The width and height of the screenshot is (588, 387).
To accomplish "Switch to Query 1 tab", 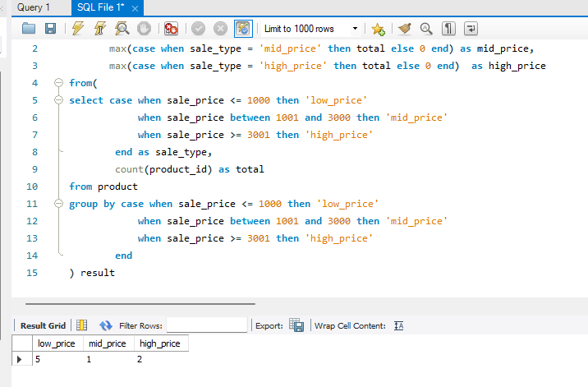I will pyautogui.click(x=34, y=7).
